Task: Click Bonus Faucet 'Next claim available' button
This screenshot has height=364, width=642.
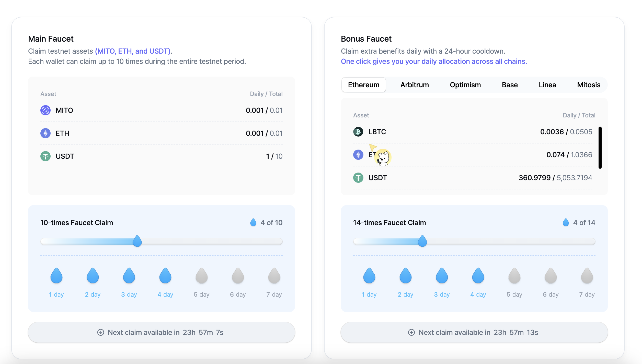Action: point(474,332)
